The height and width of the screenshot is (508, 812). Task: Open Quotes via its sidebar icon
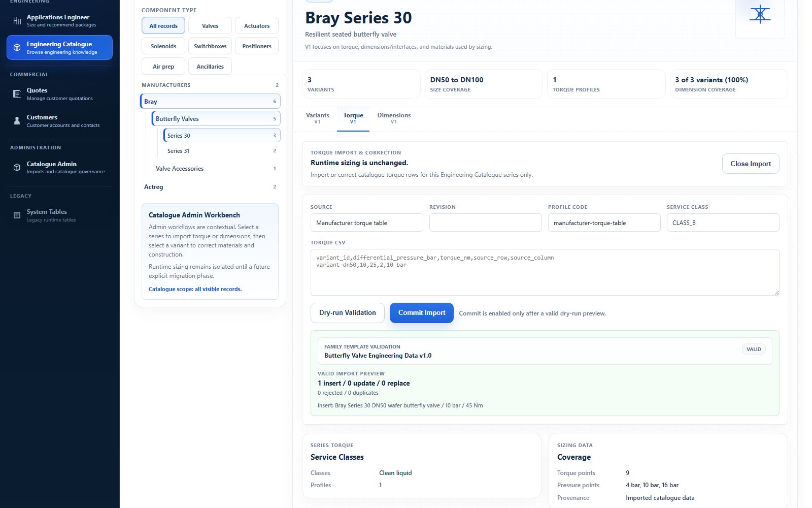[x=17, y=94]
